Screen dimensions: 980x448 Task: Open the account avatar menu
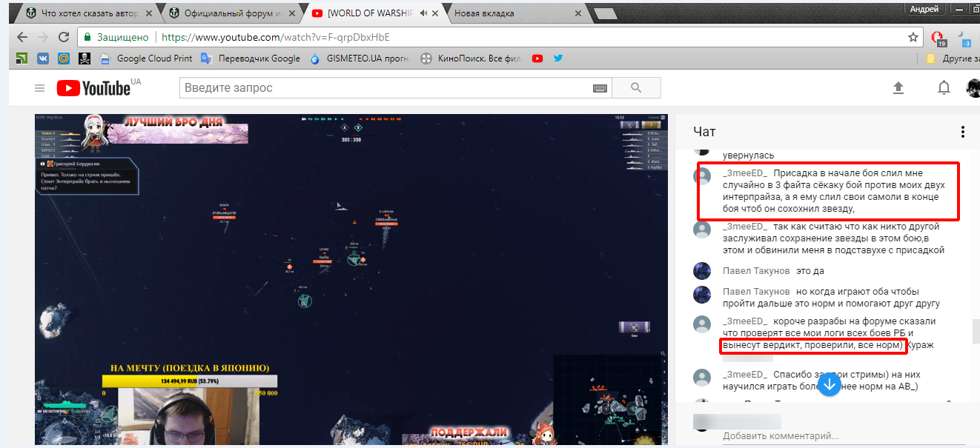973,88
